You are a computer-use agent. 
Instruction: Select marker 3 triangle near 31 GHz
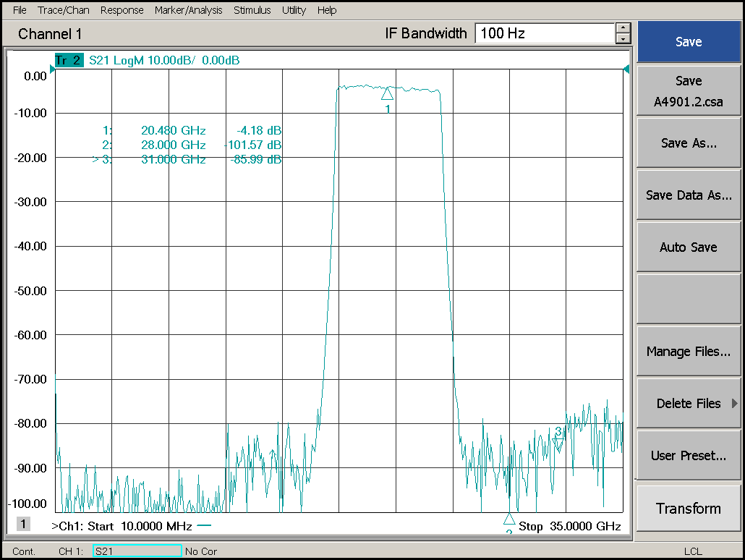tap(558, 442)
